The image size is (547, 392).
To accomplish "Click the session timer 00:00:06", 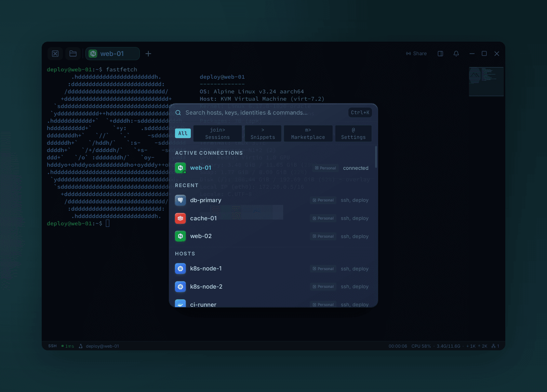I will click(x=398, y=346).
